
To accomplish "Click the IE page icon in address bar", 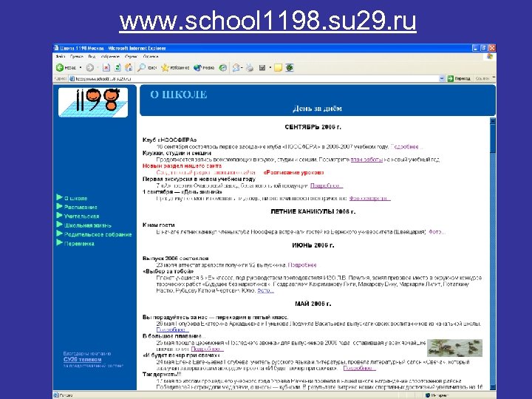I will 72,79.
